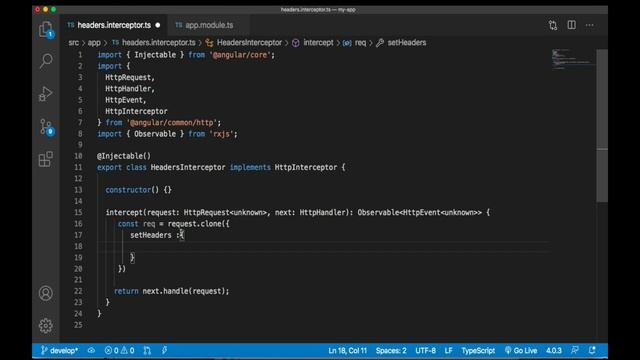640x360 pixels.
Task: Click src in the breadcrumb
Action: (x=73, y=42)
